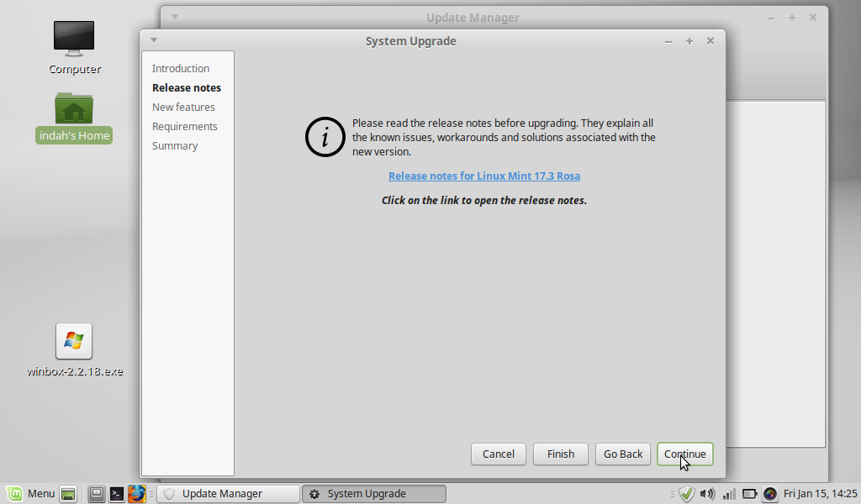This screenshot has width=861, height=504.
Task: Open the Computer desktop icon
Action: pyautogui.click(x=74, y=39)
